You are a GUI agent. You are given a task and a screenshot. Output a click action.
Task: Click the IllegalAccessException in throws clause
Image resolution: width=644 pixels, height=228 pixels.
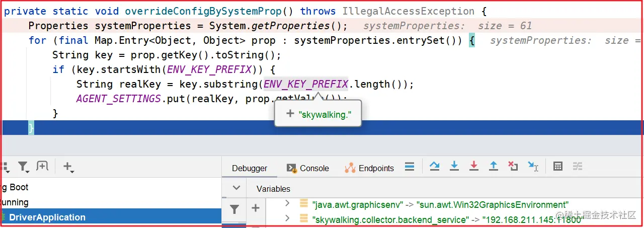click(x=408, y=11)
